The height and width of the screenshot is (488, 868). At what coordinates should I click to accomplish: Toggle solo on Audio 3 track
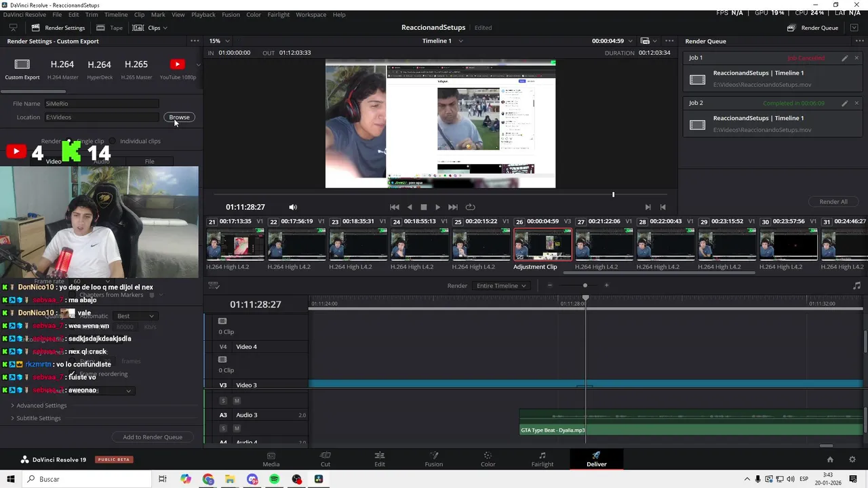click(x=222, y=428)
